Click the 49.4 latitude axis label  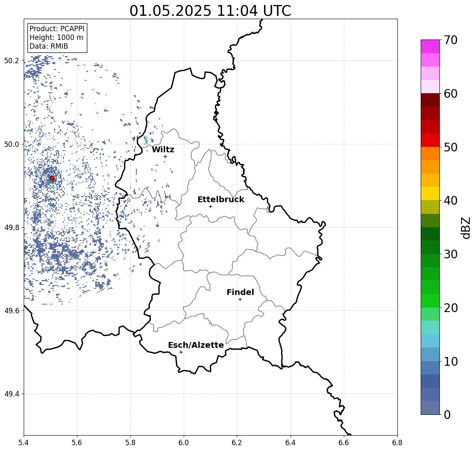pyautogui.click(x=12, y=394)
